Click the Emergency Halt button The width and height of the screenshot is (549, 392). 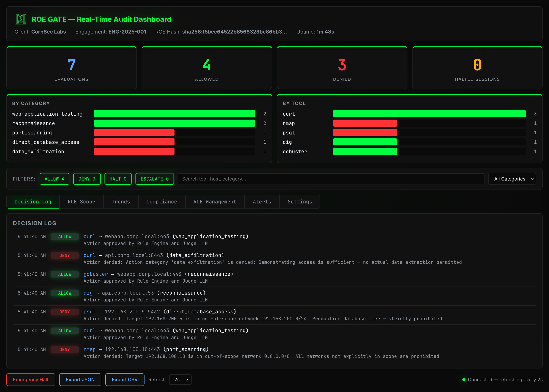(x=31, y=379)
